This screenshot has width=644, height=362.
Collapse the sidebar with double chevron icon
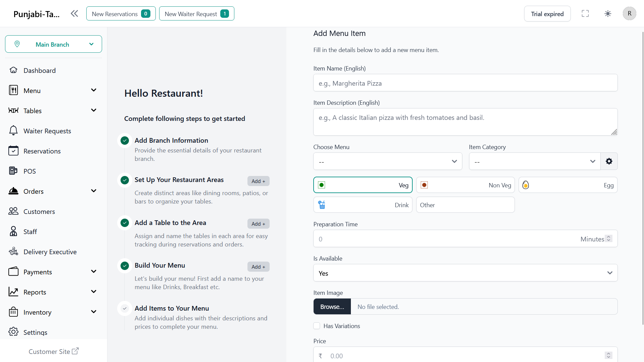(74, 13)
